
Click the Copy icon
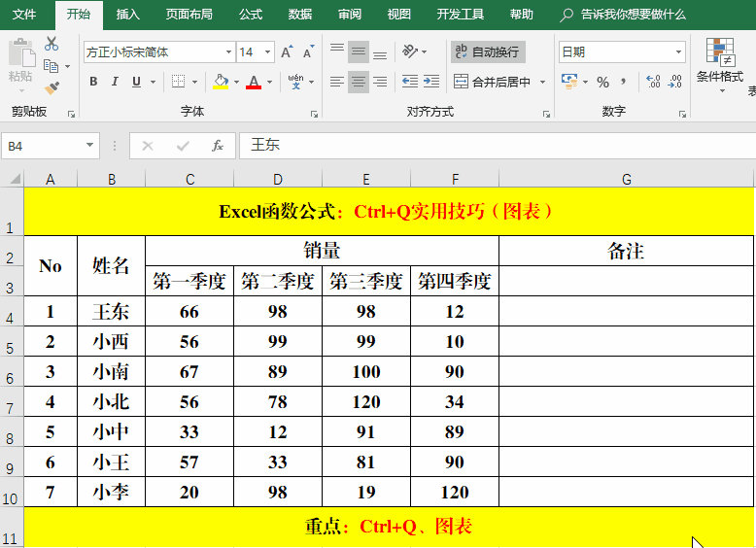[51, 65]
